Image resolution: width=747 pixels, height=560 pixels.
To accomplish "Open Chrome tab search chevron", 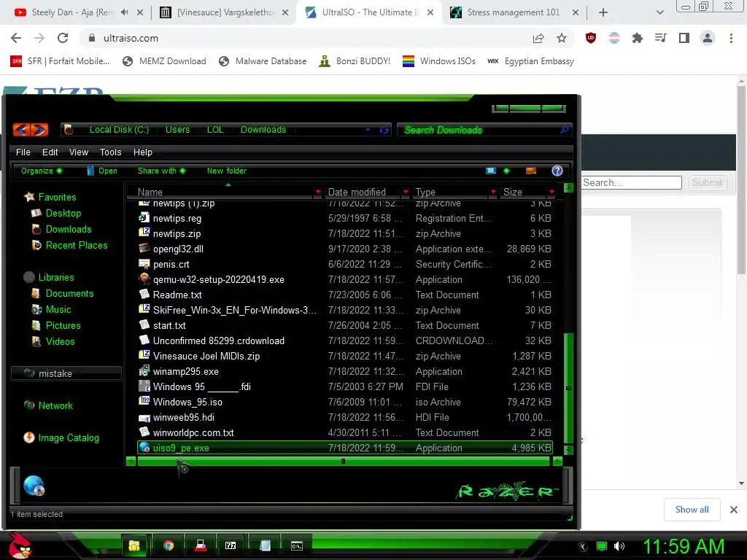I will coord(659,12).
